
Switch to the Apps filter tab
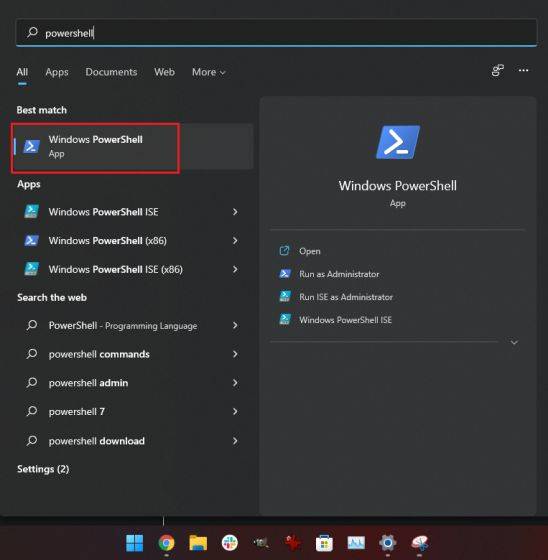click(x=57, y=72)
